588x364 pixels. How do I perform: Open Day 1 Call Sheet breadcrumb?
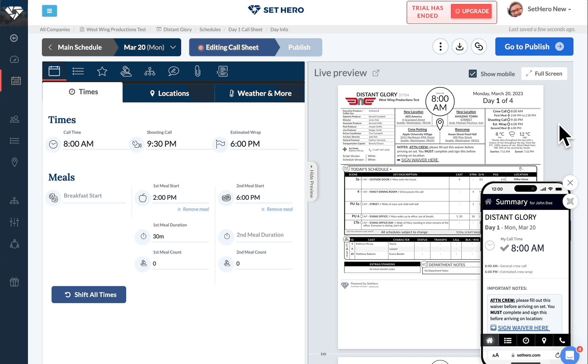point(245,29)
